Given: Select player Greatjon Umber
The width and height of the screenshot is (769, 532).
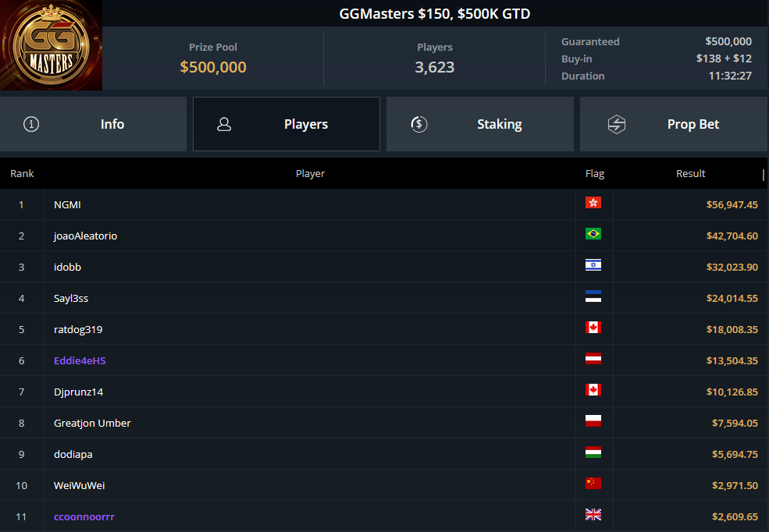Looking at the screenshot, I should pos(92,424).
